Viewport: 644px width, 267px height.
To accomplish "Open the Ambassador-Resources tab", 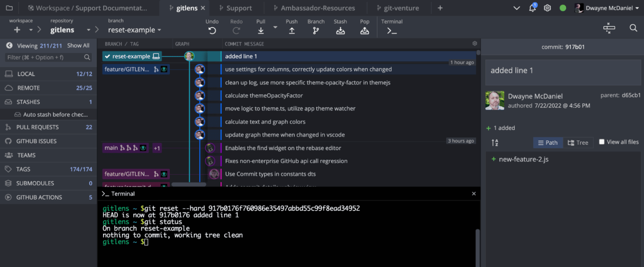I will (x=317, y=8).
